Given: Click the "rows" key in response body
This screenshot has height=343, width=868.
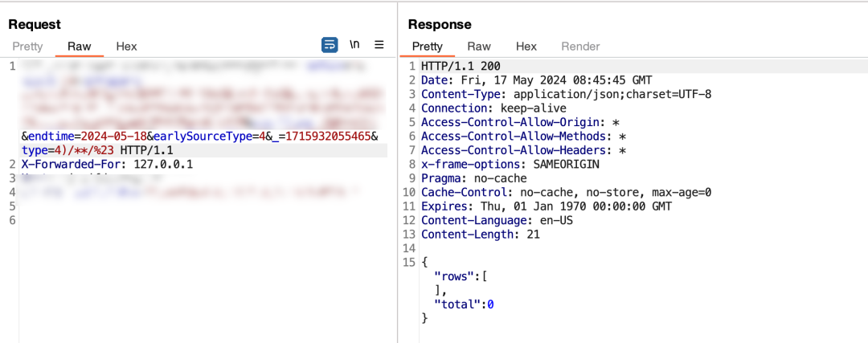Looking at the screenshot, I should [452, 276].
